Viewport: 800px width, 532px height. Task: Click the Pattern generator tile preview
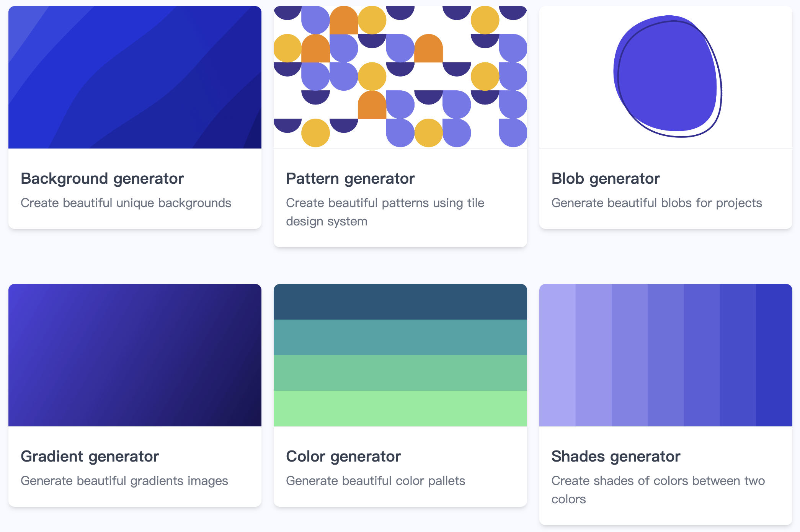click(400, 77)
